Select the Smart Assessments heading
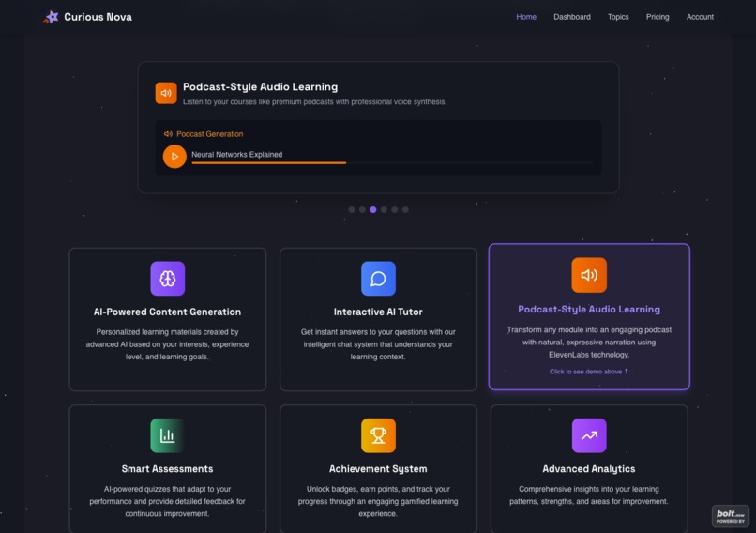This screenshot has height=533, width=756. tap(167, 469)
